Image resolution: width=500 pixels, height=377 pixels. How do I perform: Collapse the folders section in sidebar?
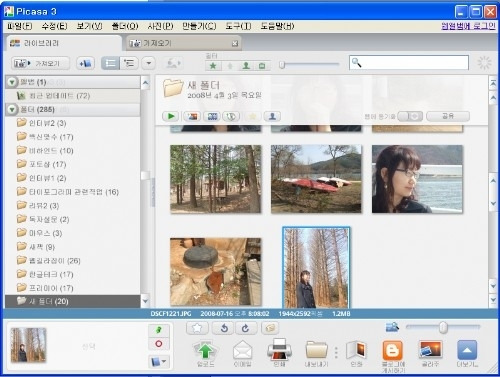(12, 109)
